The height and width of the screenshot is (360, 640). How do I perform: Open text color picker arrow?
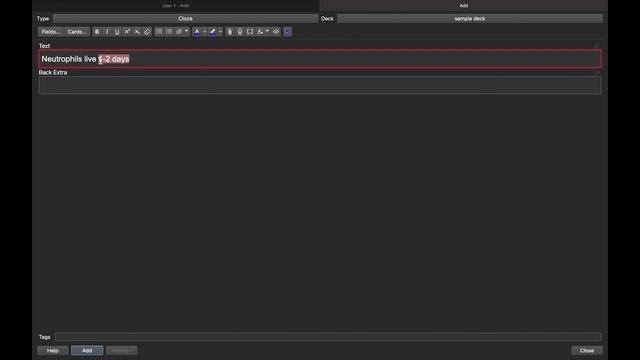click(204, 32)
